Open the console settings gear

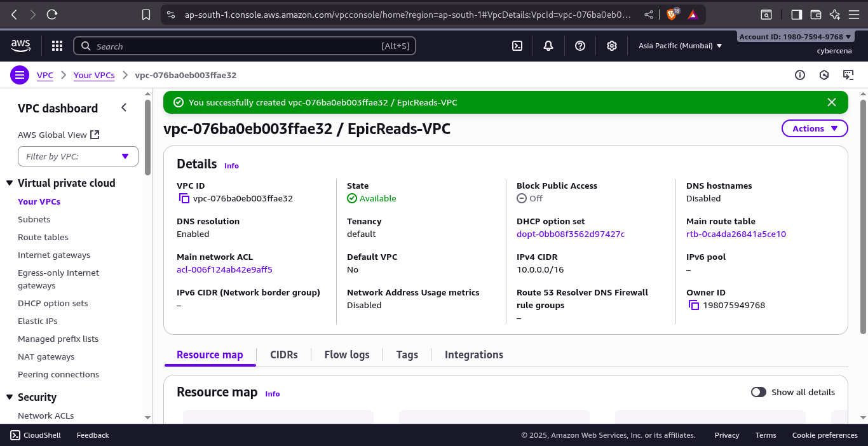click(611, 46)
